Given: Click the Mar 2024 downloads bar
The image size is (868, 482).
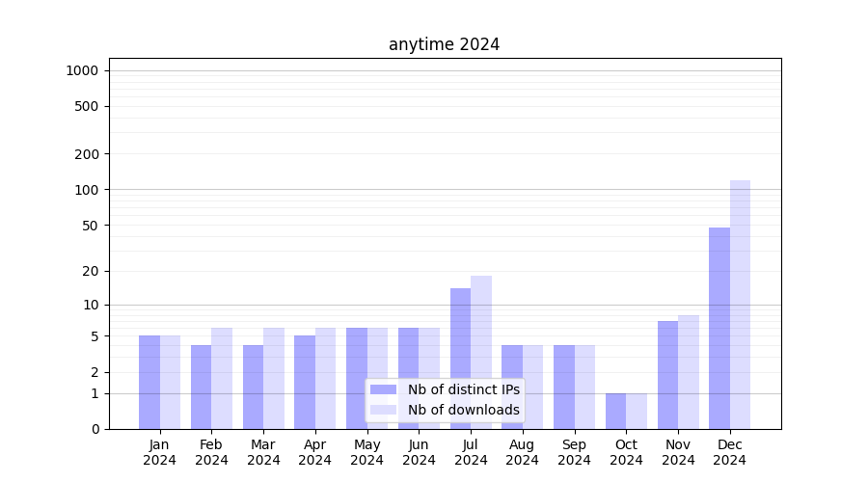Looking at the screenshot, I should point(274,378).
